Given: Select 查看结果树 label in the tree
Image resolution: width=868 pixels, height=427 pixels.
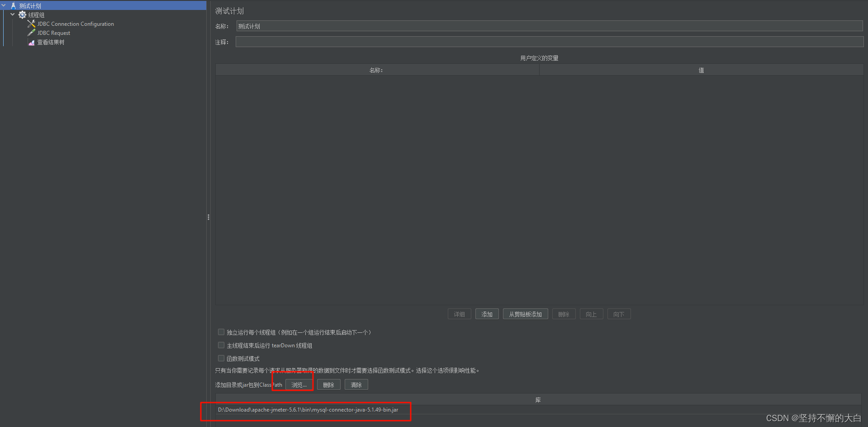Looking at the screenshot, I should [51, 42].
